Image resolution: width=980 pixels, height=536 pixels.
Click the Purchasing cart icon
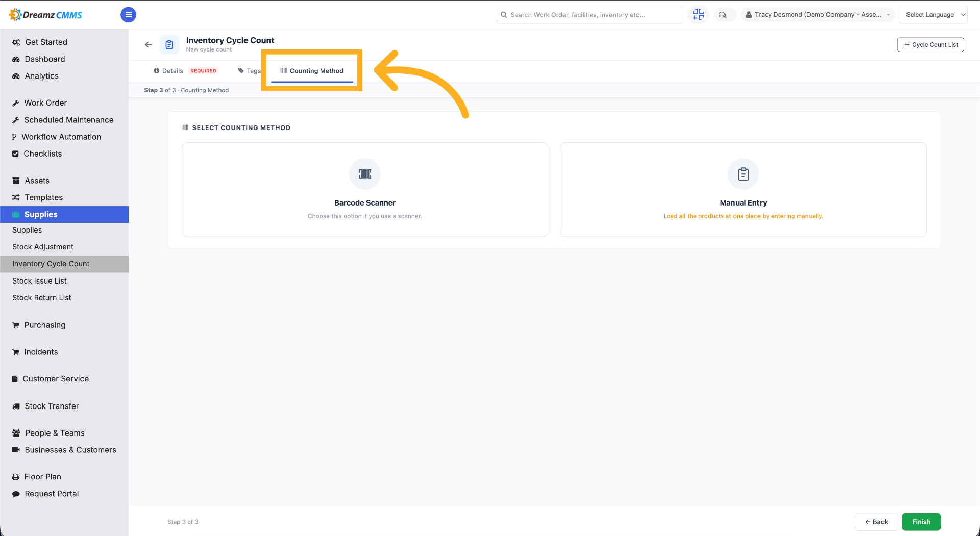click(x=16, y=325)
